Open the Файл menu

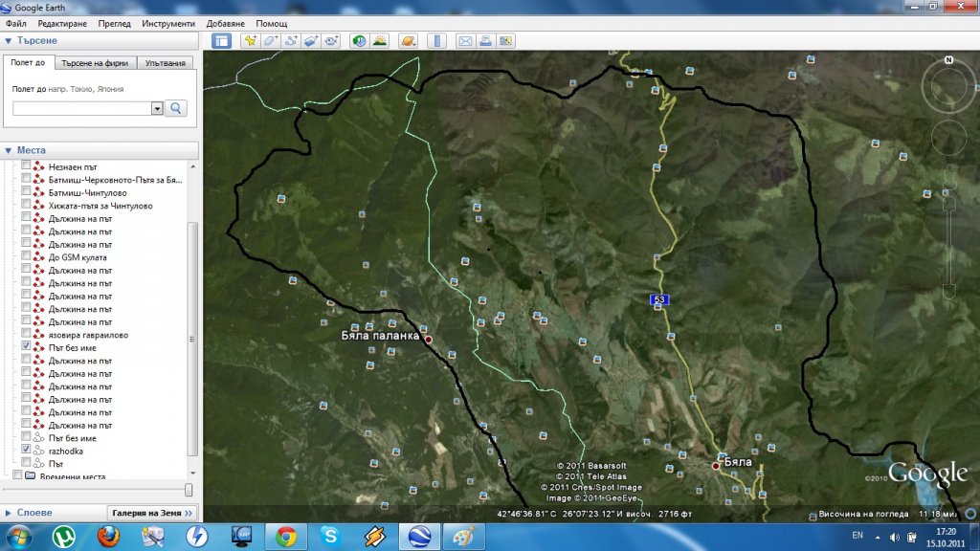point(16,24)
